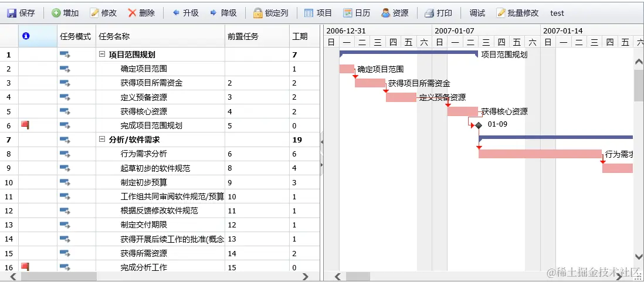Demote the task using 降级
This screenshot has width=644, height=282.
(x=223, y=13)
